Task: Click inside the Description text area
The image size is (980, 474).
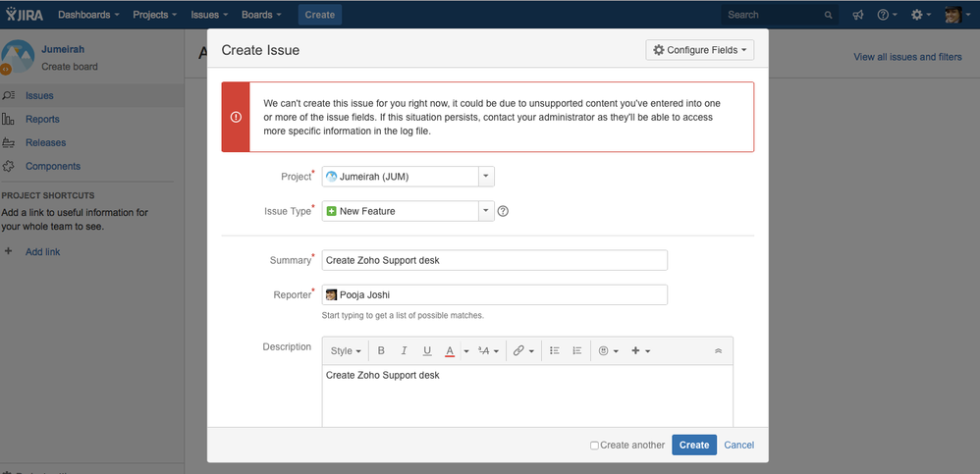Action: (527, 396)
